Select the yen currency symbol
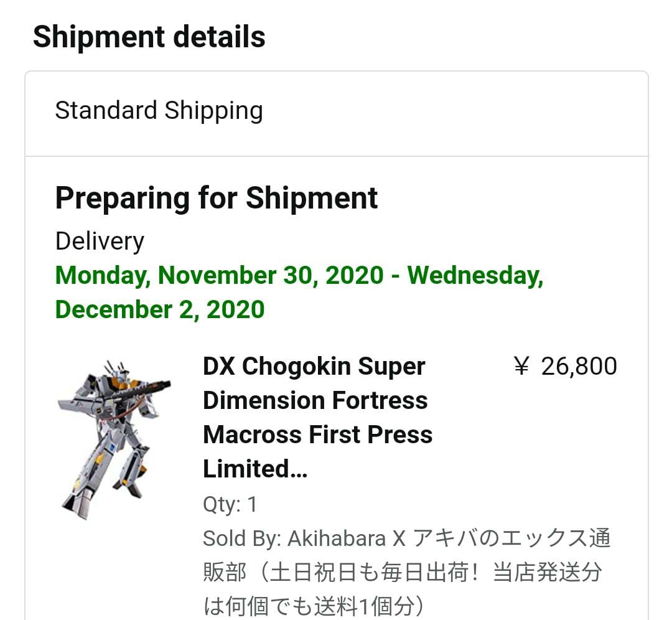672x620 pixels. (x=521, y=367)
